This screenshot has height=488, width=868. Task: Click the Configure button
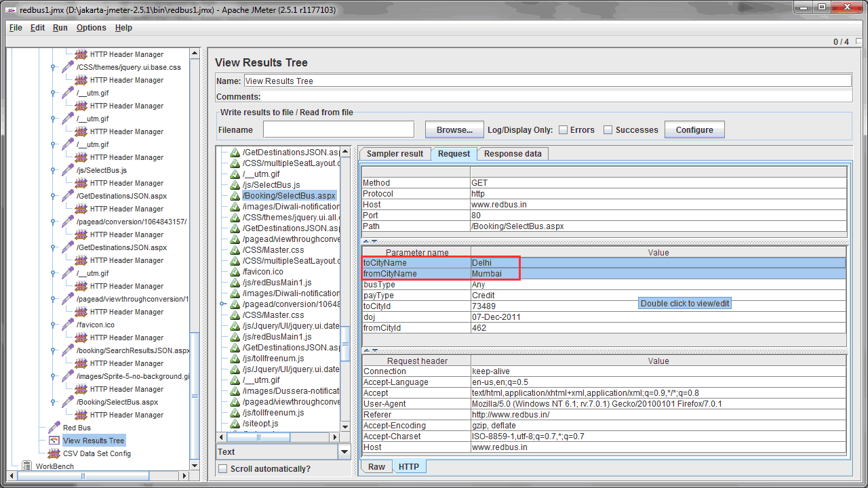click(x=694, y=129)
